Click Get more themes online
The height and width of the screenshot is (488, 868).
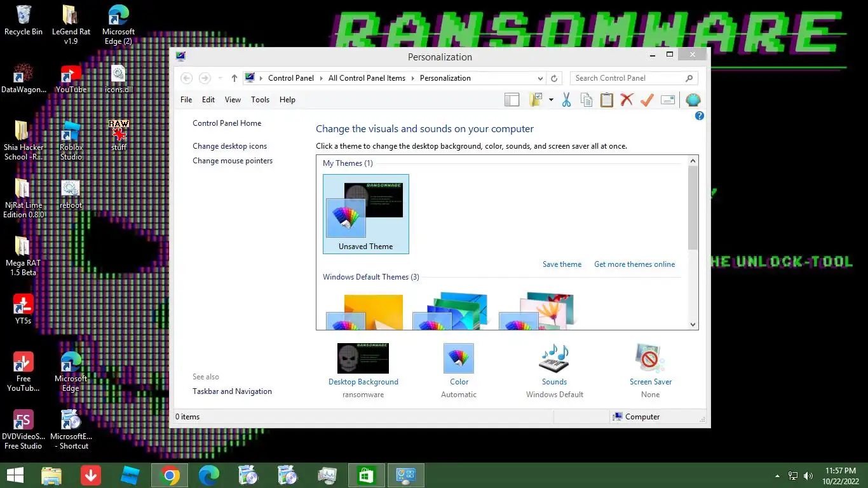point(634,264)
